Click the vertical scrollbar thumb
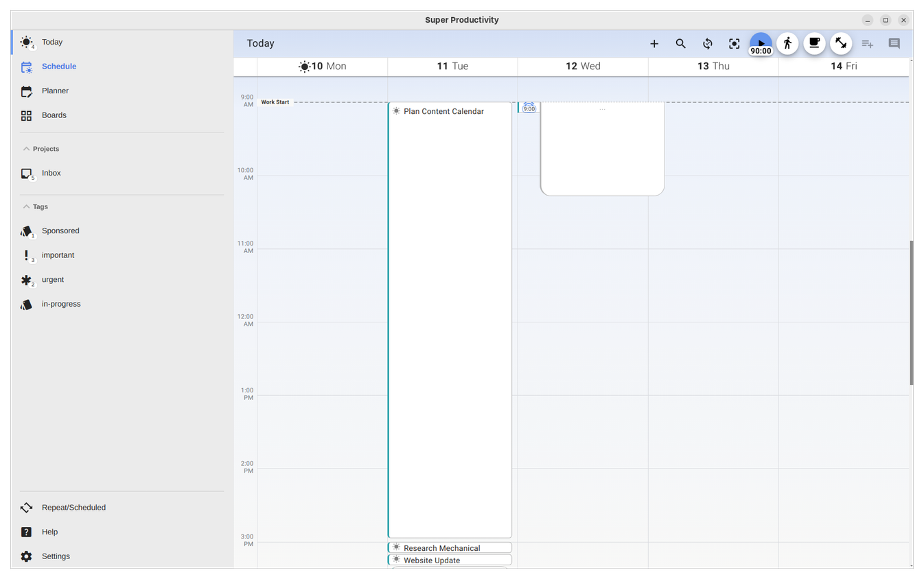 click(x=911, y=313)
